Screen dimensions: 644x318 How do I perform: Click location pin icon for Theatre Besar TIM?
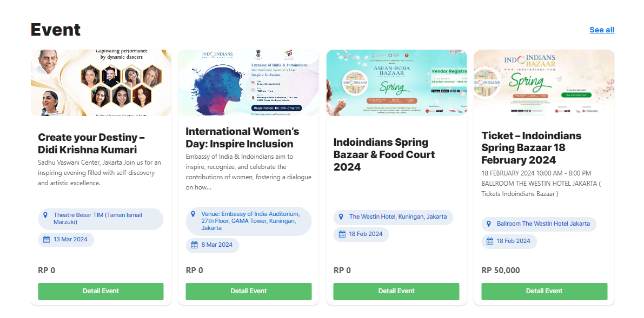point(45,215)
